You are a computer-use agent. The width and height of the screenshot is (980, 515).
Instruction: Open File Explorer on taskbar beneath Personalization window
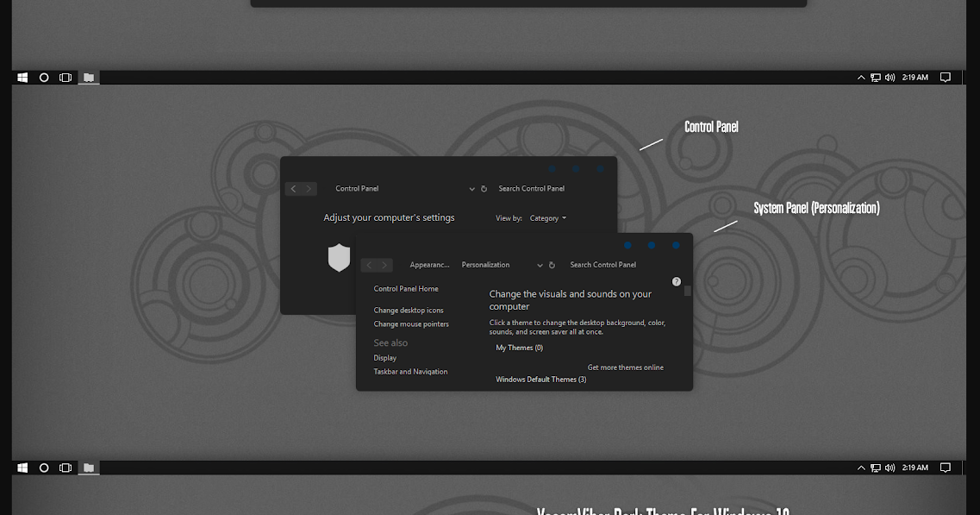click(x=89, y=468)
